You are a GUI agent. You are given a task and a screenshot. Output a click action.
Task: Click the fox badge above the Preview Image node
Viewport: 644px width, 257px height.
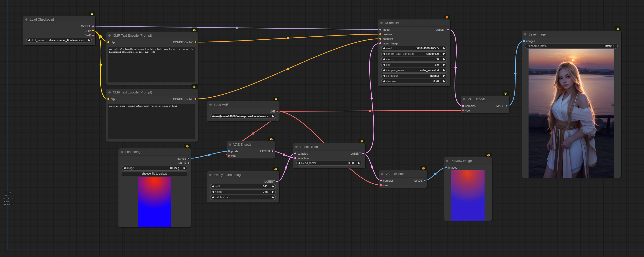[488, 155]
